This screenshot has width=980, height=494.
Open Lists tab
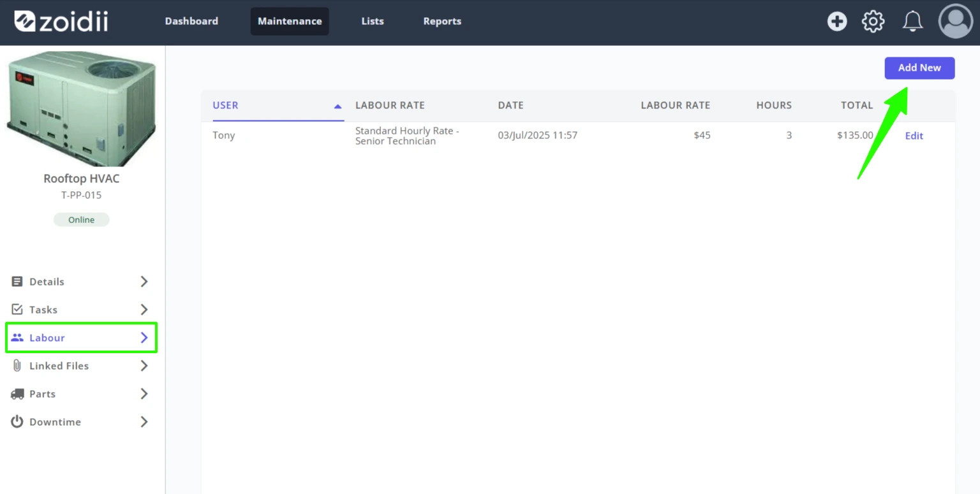coord(373,21)
